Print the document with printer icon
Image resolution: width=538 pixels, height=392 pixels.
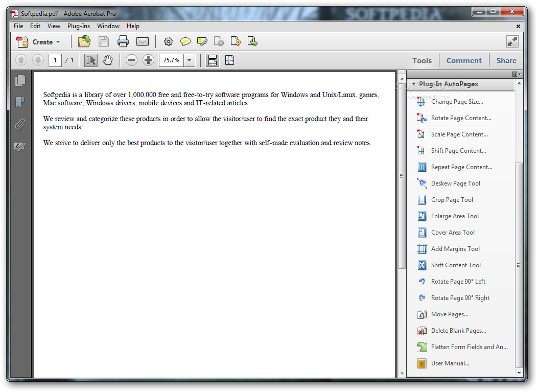pos(123,41)
